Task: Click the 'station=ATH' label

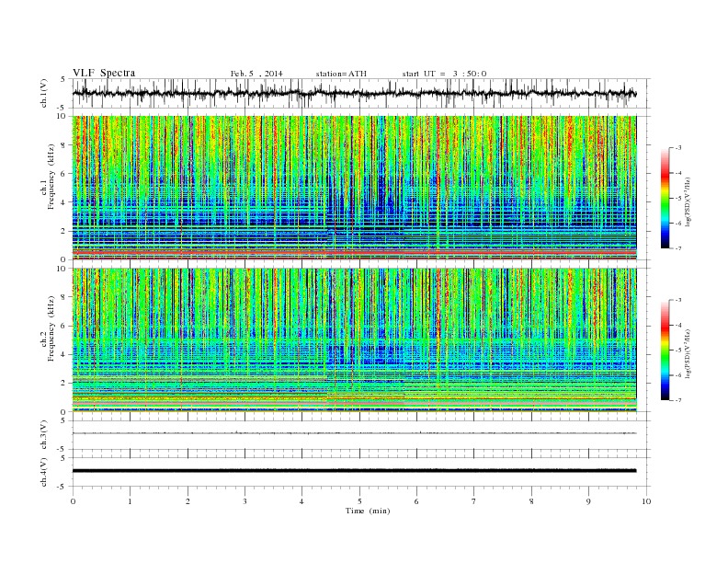Action: coord(341,74)
